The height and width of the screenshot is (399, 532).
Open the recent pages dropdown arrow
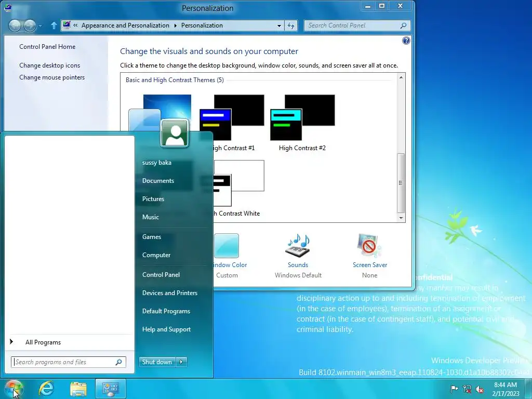pyautogui.click(x=41, y=26)
